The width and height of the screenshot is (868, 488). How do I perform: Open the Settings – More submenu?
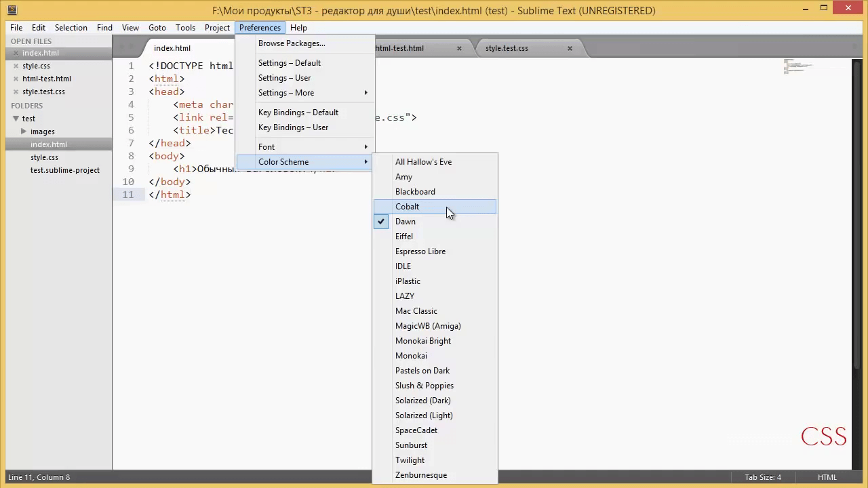click(305, 93)
